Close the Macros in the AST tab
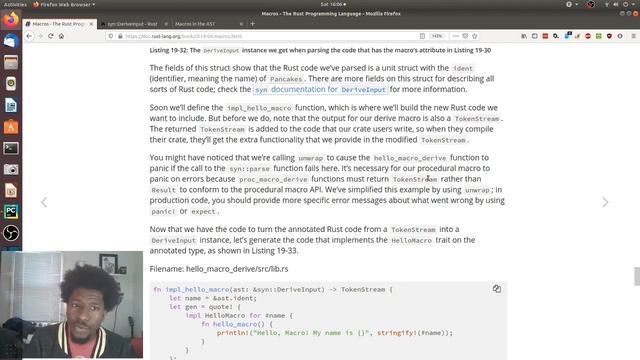 coord(241,24)
